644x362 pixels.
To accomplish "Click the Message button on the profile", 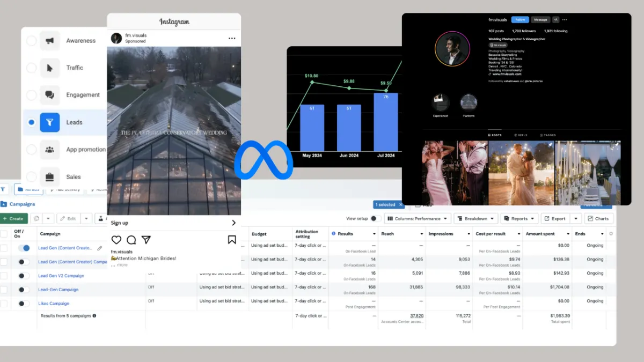I will 540,20.
